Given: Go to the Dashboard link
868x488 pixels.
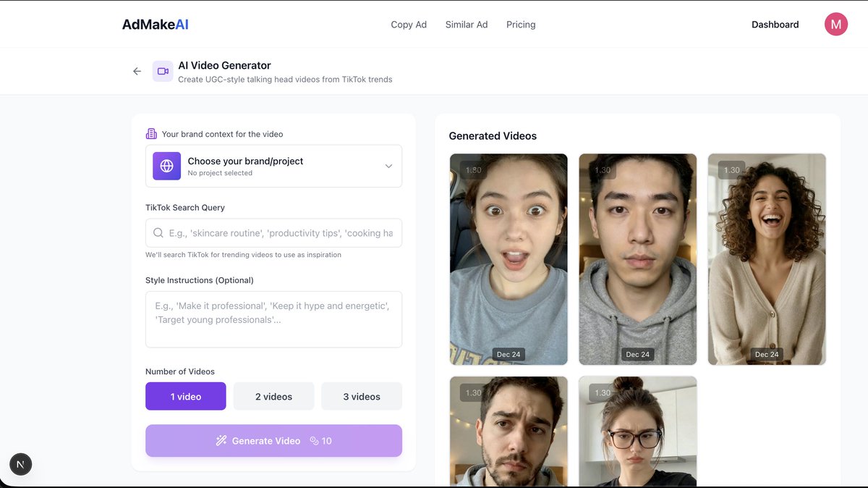Looking at the screenshot, I should tap(775, 25).
